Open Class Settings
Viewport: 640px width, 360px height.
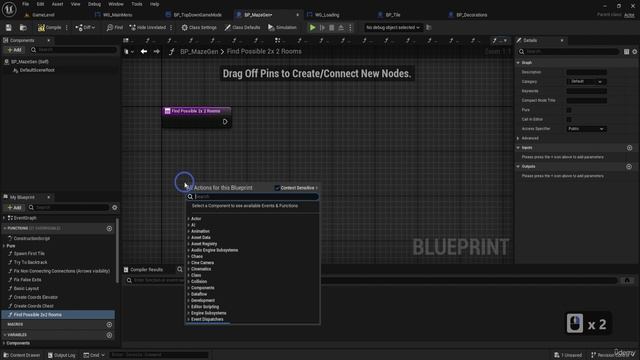(x=199, y=27)
